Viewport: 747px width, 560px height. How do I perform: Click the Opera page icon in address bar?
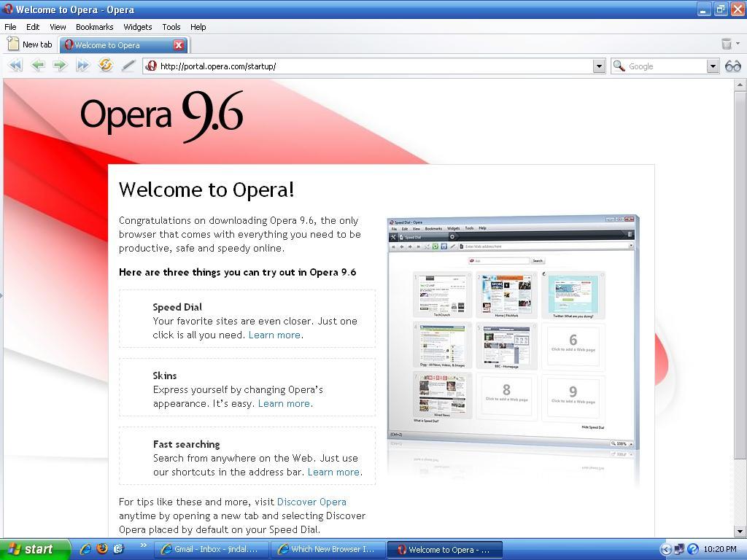point(151,66)
